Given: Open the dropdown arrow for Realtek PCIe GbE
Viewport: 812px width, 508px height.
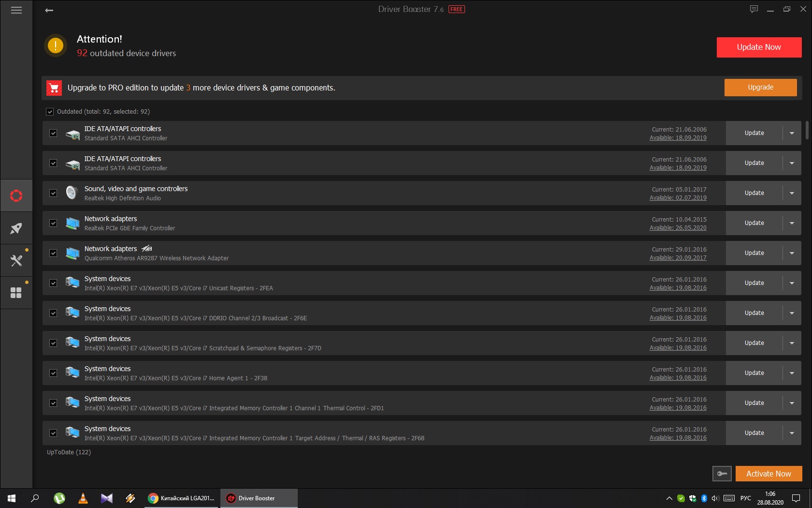Looking at the screenshot, I should coord(792,223).
